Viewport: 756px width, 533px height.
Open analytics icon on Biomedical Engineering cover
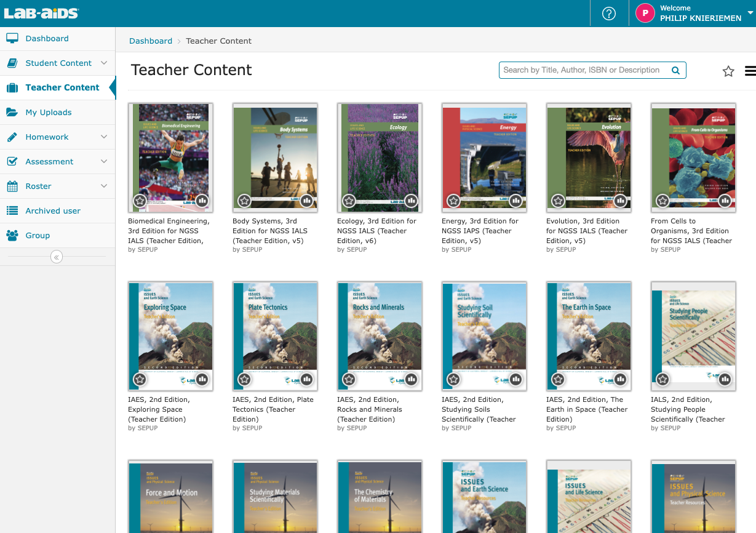click(x=202, y=201)
